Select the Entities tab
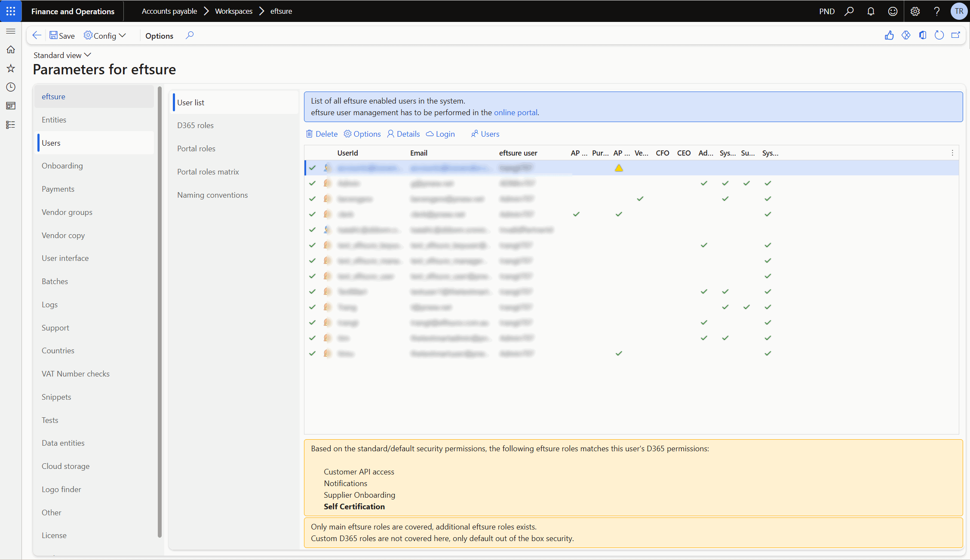Screen dimensions: 970x560 (x=94, y=120)
